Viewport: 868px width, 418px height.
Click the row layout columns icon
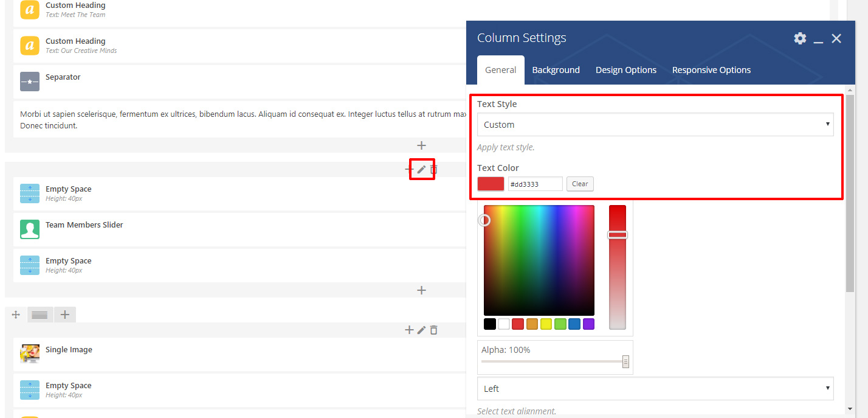pyautogui.click(x=40, y=315)
